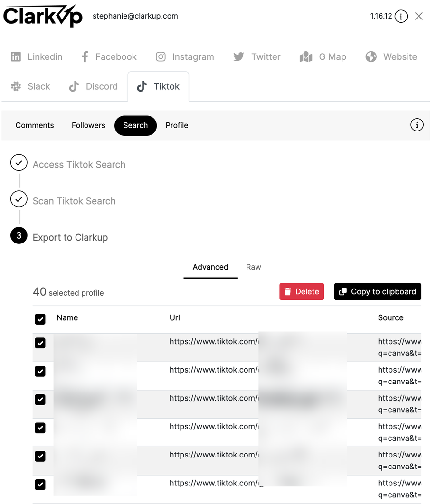Click the Delete button
The width and height of the screenshot is (437, 504).
pos(302,291)
